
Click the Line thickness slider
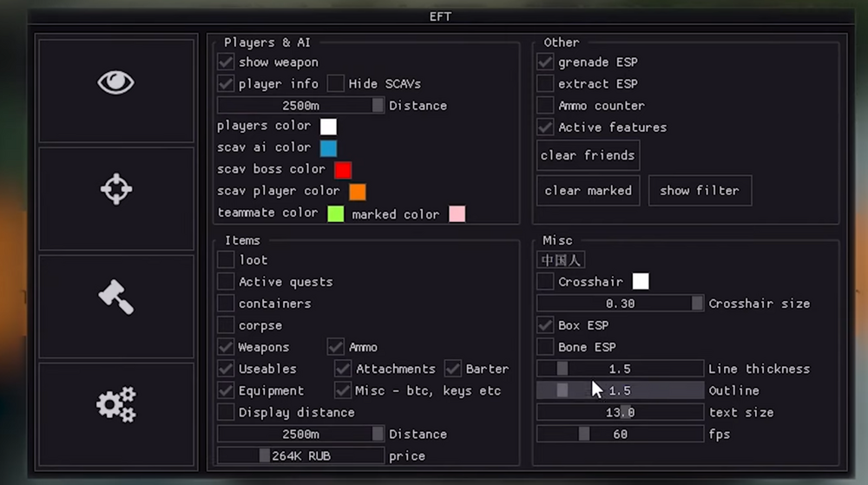620,369
